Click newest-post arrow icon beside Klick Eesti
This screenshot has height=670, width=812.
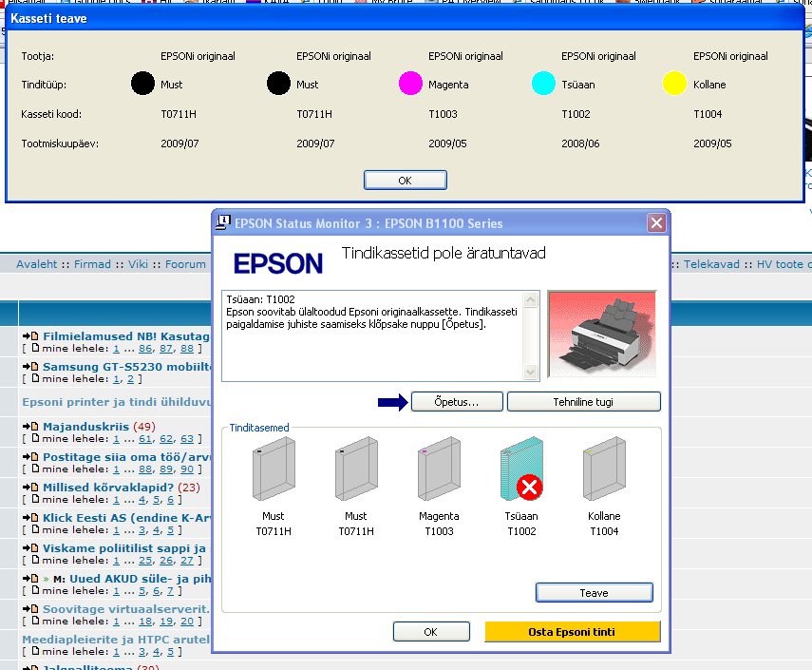tap(30, 518)
